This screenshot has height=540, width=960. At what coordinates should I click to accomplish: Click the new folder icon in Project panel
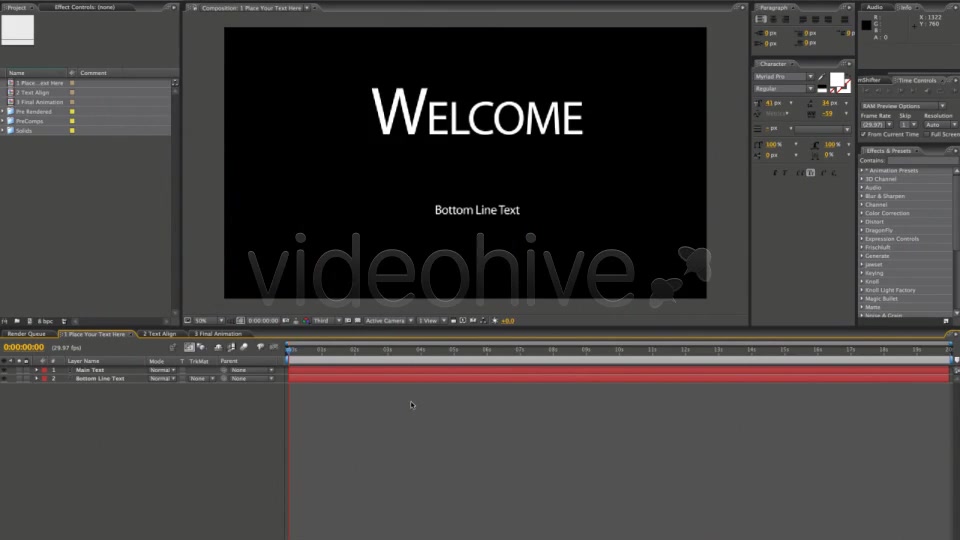[17, 321]
